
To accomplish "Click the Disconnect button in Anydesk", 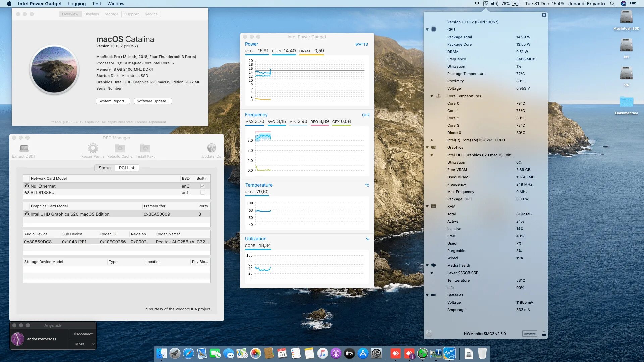I will point(83,334).
